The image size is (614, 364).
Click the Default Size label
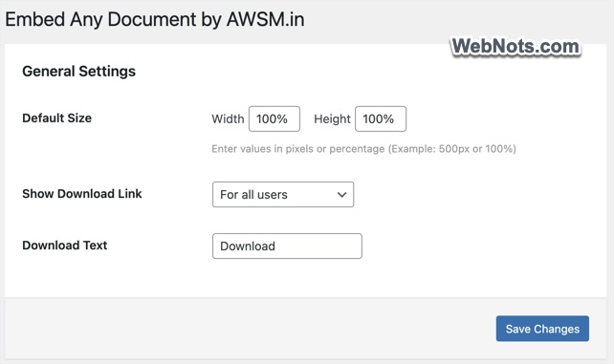[x=56, y=118]
